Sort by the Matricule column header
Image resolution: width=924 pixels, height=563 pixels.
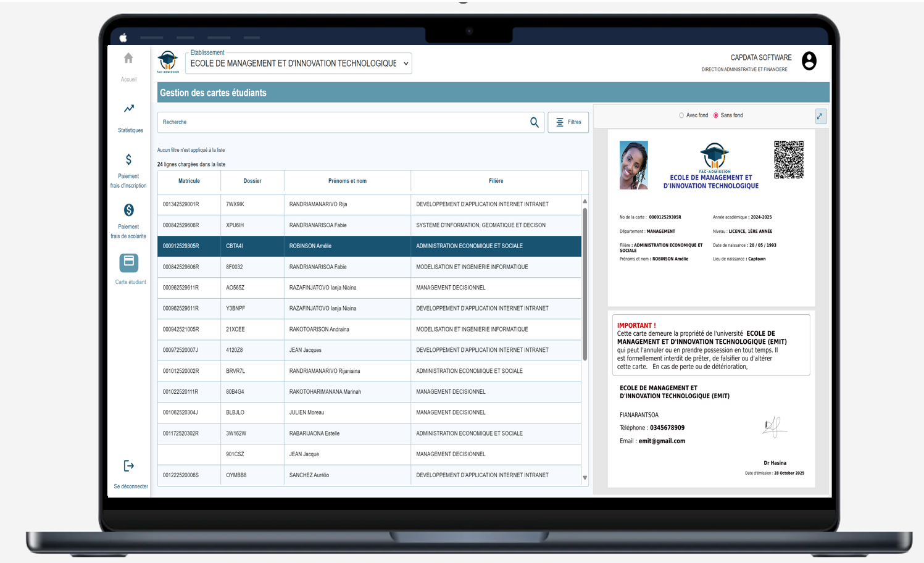[x=189, y=181]
